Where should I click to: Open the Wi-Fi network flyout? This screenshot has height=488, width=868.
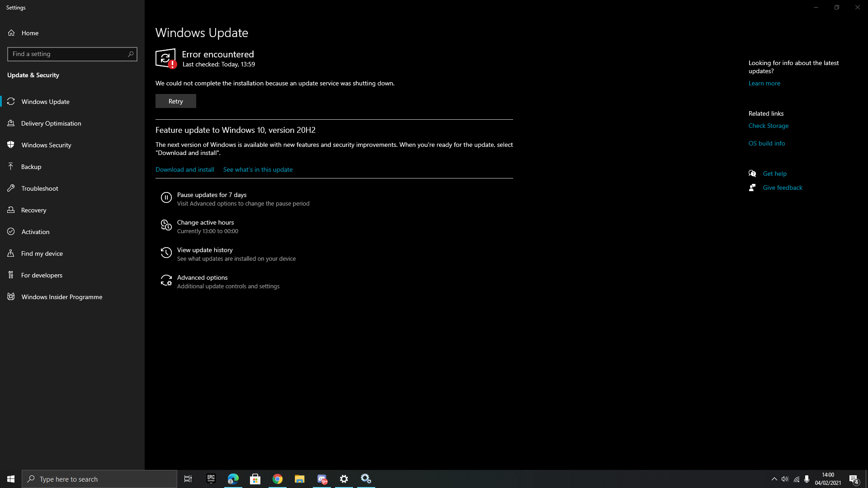(x=796, y=479)
